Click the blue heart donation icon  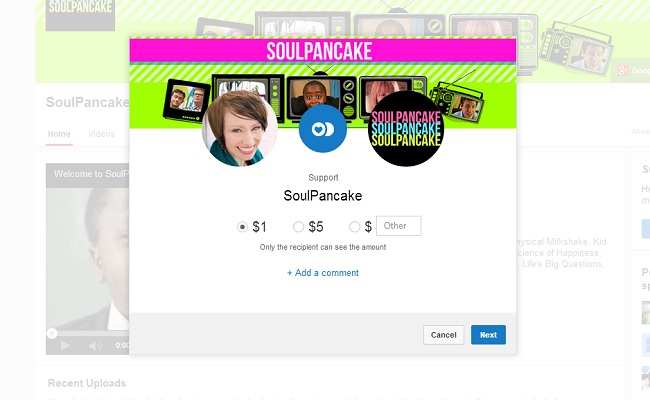(323, 128)
